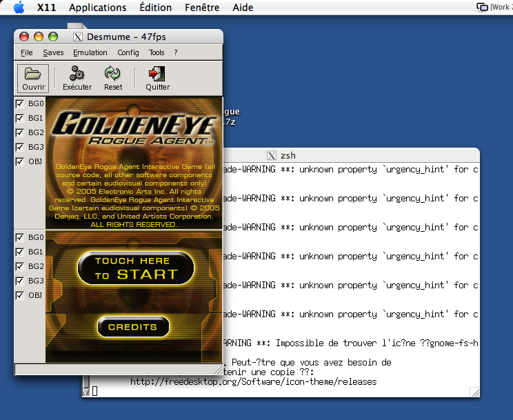Open the Emulation menu

tap(90, 52)
